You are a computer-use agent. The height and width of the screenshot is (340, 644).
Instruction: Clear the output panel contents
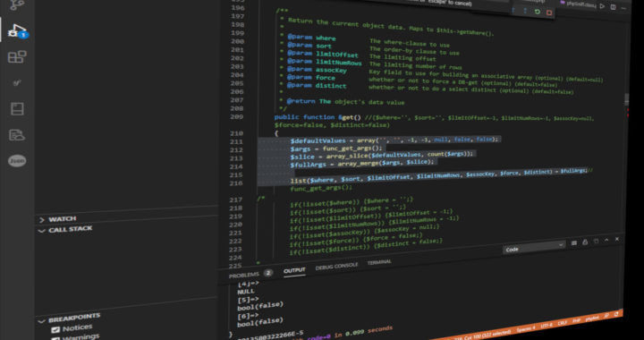click(574, 242)
